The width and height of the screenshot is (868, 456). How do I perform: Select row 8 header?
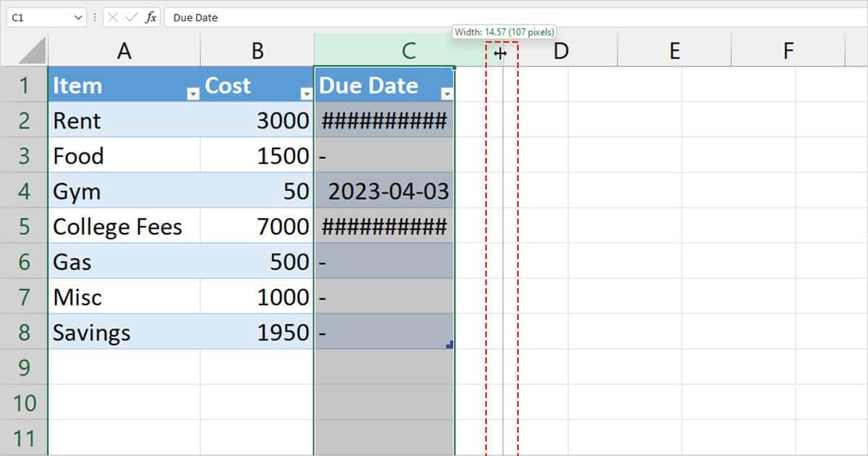24,332
